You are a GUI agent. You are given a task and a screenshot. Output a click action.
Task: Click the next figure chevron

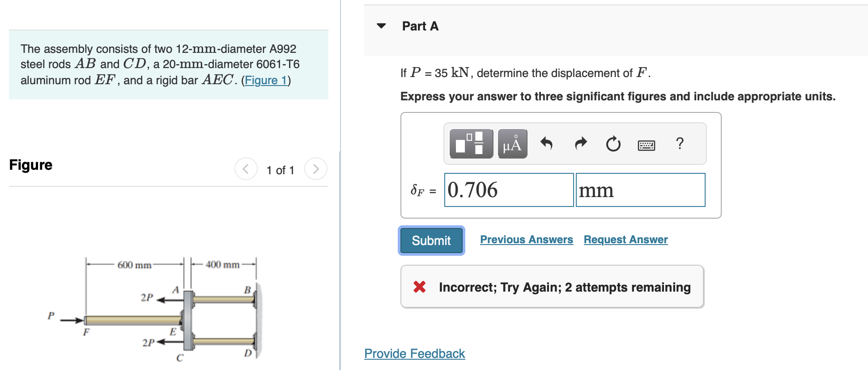click(x=316, y=169)
